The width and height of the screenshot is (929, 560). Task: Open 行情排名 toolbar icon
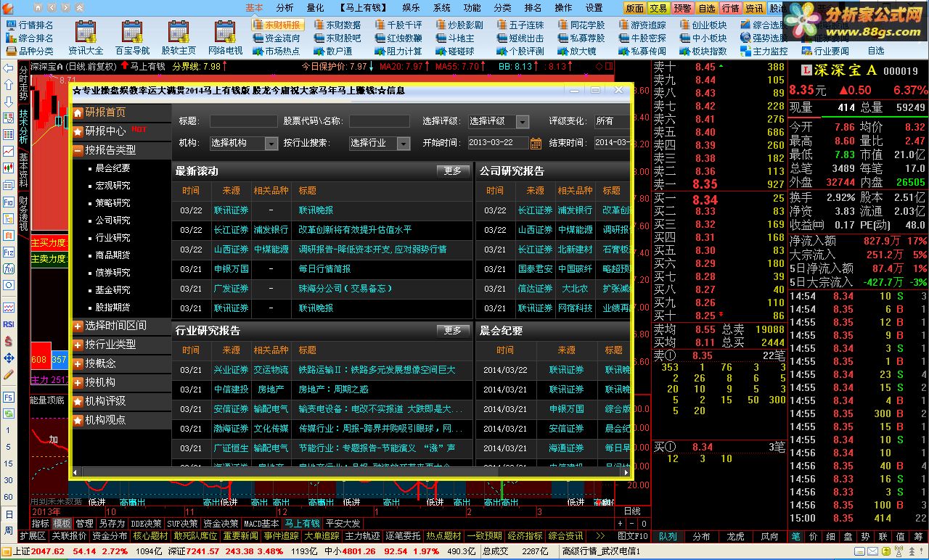[x=30, y=25]
